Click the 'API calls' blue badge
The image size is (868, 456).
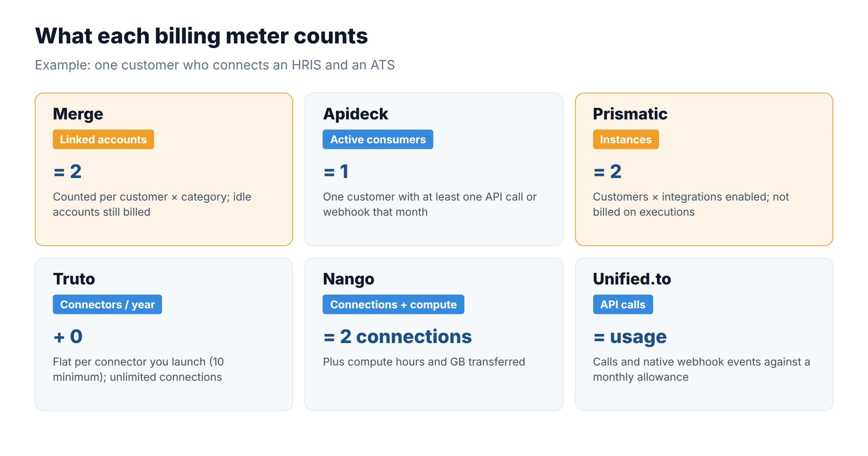tap(623, 304)
